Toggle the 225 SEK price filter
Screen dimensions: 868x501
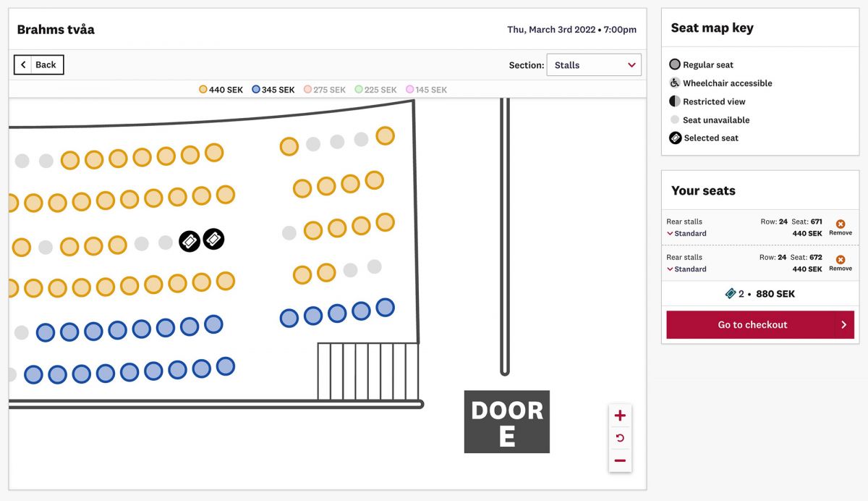pos(376,89)
